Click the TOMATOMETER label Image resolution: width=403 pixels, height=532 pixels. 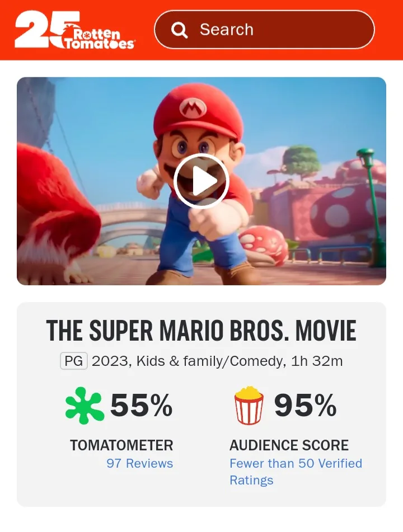tap(121, 445)
